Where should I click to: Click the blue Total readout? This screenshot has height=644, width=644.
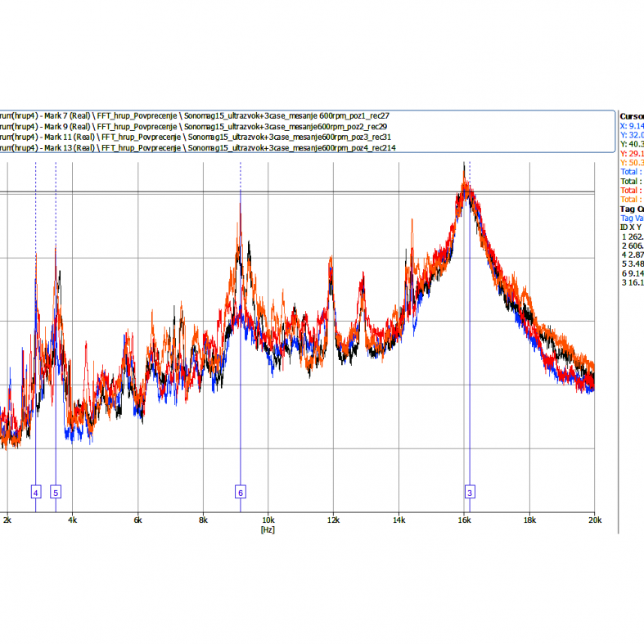tap(632, 172)
